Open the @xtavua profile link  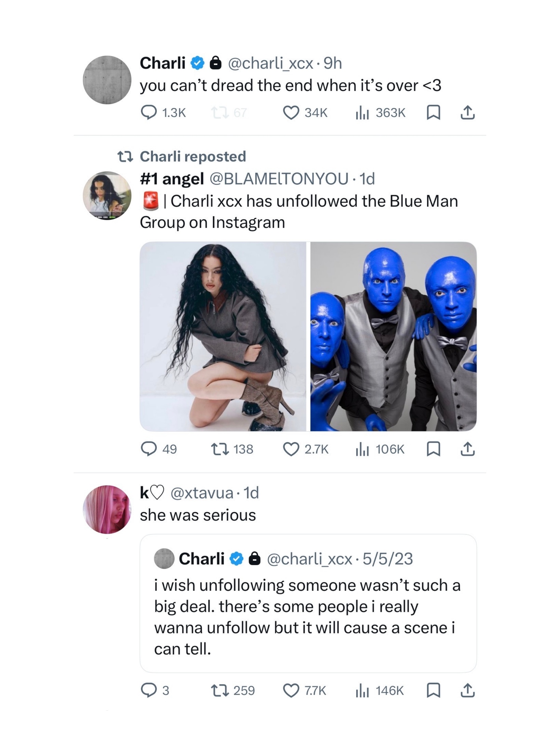202,493
